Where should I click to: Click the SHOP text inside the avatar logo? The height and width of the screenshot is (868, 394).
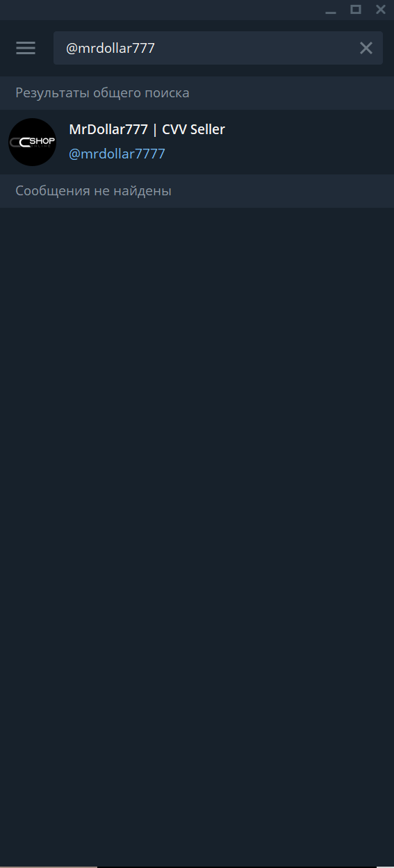click(42, 141)
